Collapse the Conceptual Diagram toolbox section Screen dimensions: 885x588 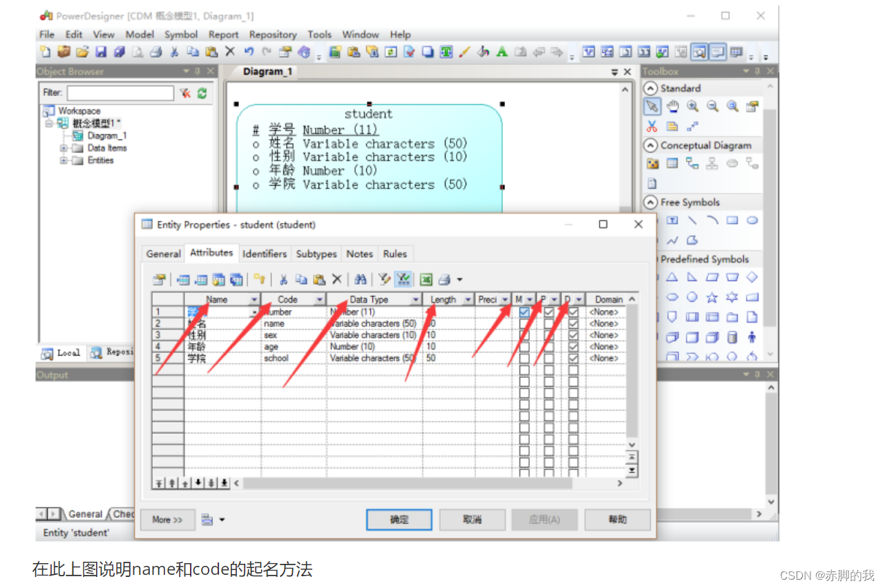pos(651,146)
